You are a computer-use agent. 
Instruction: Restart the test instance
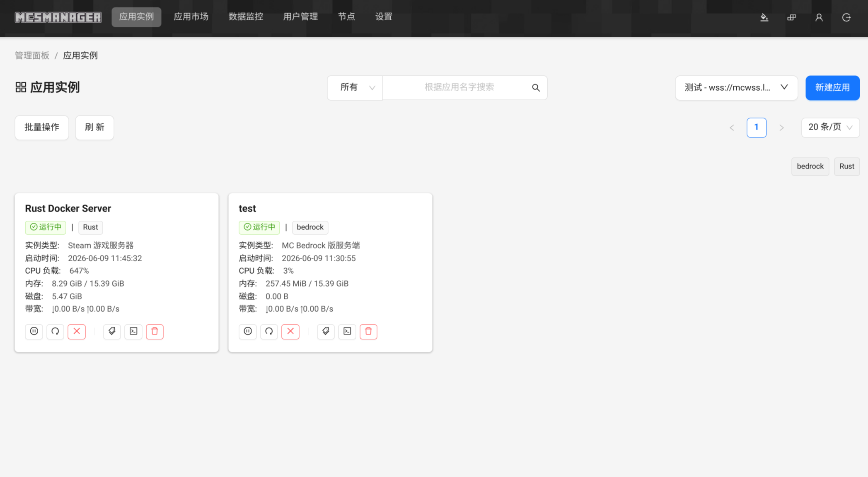tap(269, 331)
